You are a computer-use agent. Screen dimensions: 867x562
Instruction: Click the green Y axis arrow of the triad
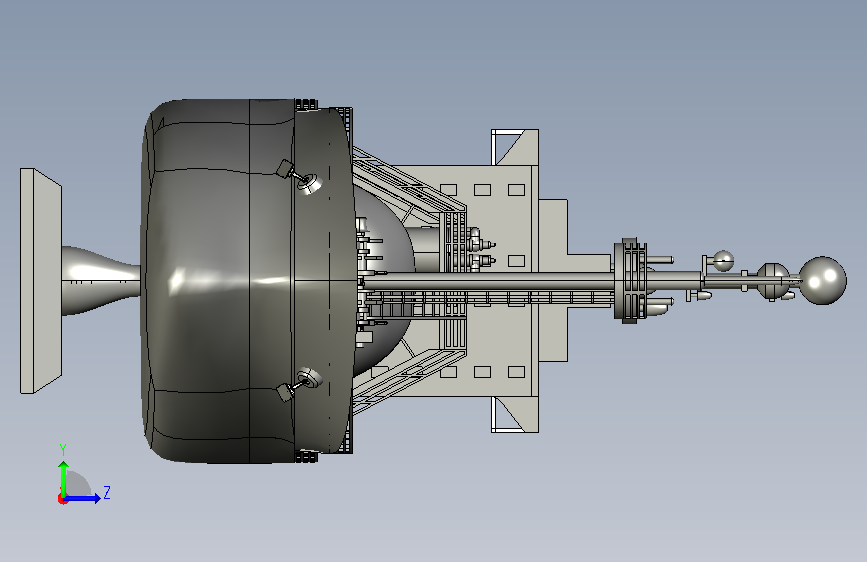(64, 479)
